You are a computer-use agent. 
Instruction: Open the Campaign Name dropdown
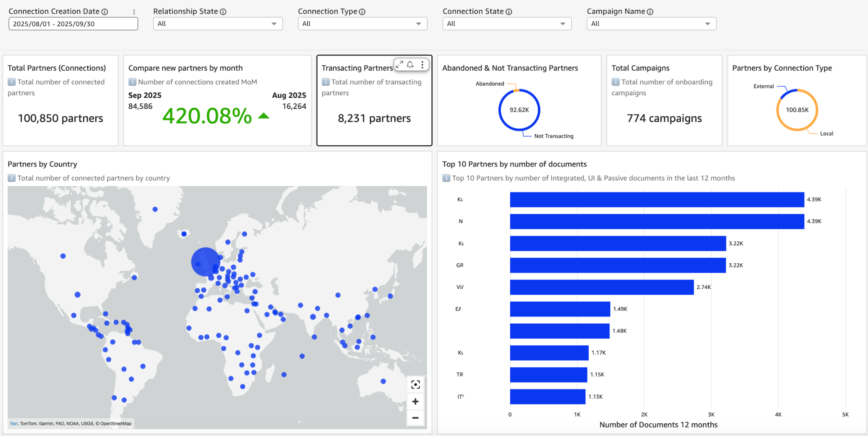[651, 24]
